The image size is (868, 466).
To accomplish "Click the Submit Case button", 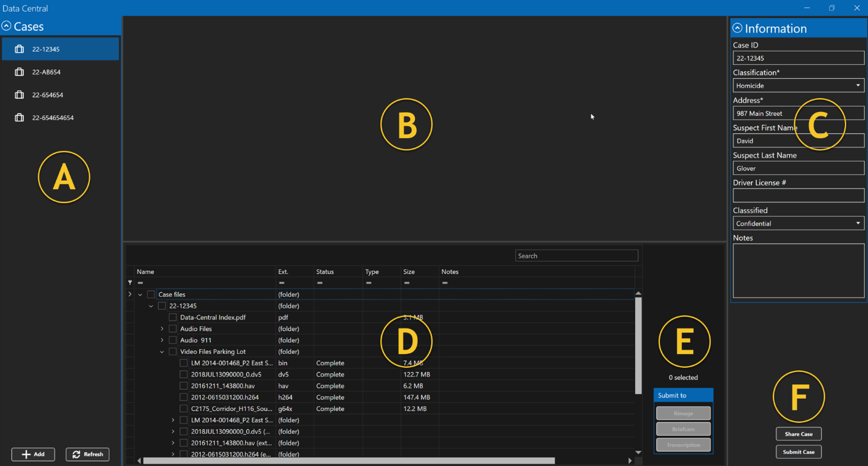I will (799, 452).
